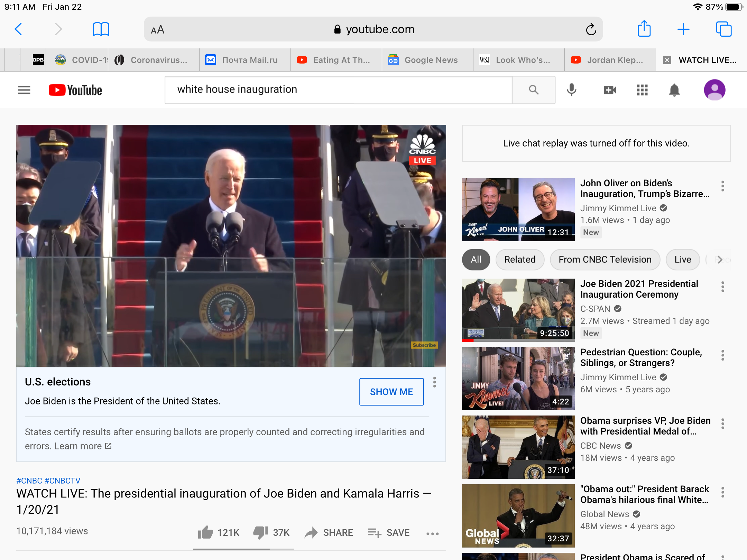This screenshot has width=747, height=560.
Task: Open the Joe Biden C-SPAN inauguration thumbnail
Action: tap(518, 310)
